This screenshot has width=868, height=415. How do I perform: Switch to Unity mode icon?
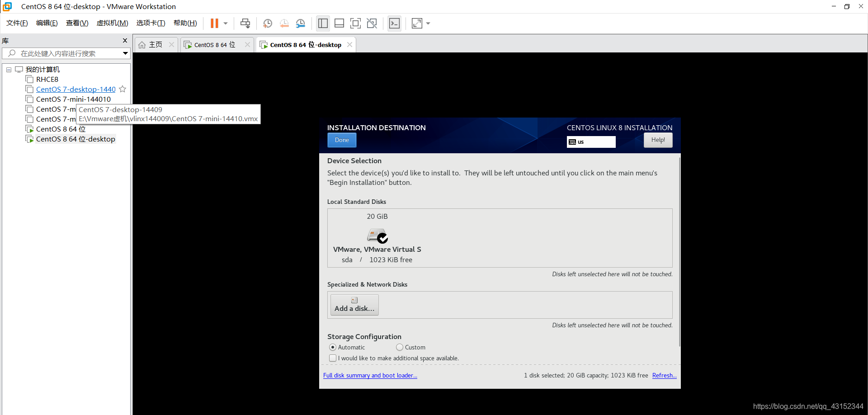(x=372, y=23)
